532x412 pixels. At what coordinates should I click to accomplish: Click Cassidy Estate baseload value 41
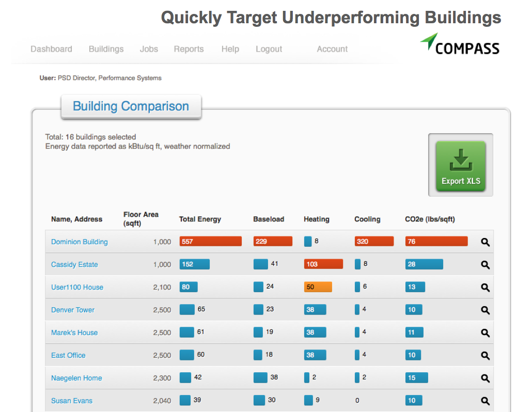tap(274, 264)
